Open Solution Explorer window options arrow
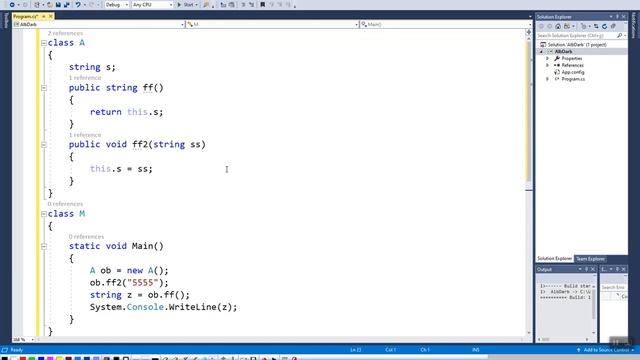 pos(611,17)
